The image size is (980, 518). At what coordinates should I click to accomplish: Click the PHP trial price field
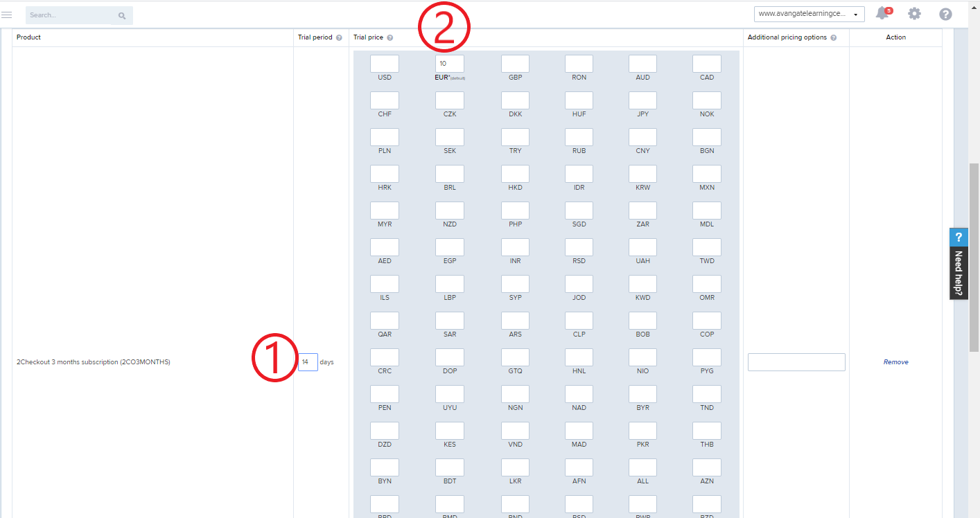[515, 211]
